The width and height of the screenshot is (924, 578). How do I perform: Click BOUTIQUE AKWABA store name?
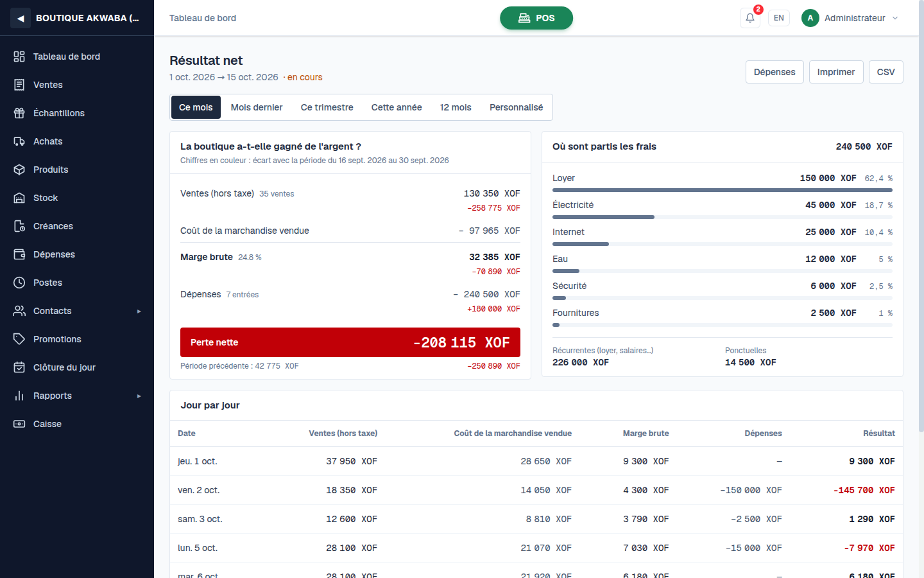coord(87,18)
